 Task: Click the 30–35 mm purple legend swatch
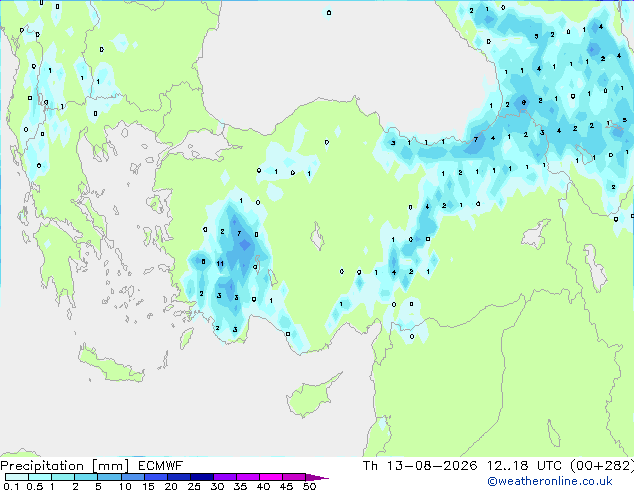tap(224, 477)
